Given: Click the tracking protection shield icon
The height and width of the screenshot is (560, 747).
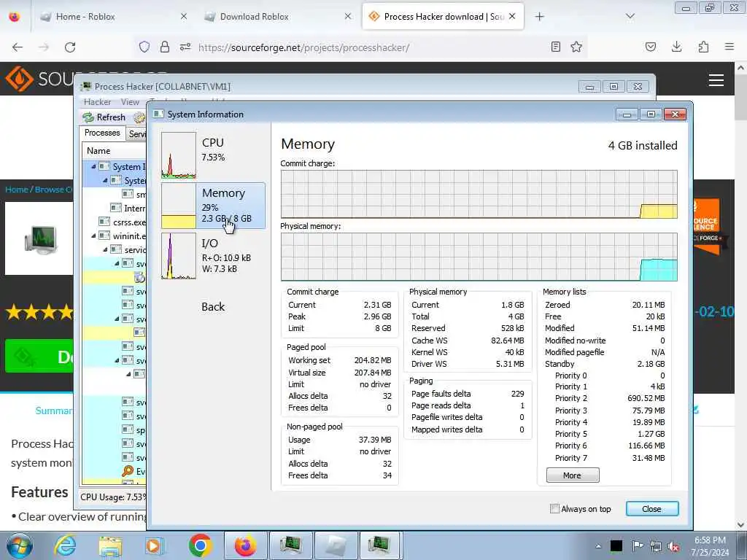Looking at the screenshot, I should click(144, 47).
